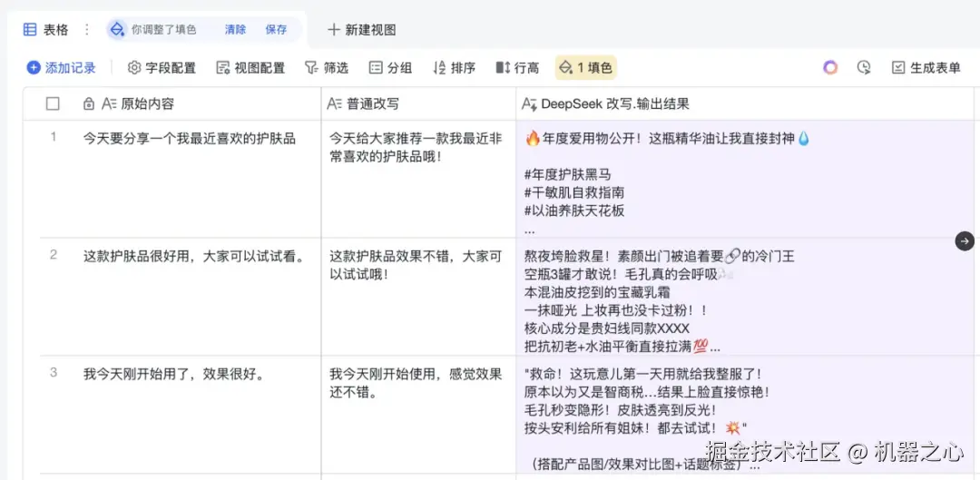Click the fill color bucket icon in the notice
The width and height of the screenshot is (980, 480).
[117, 29]
